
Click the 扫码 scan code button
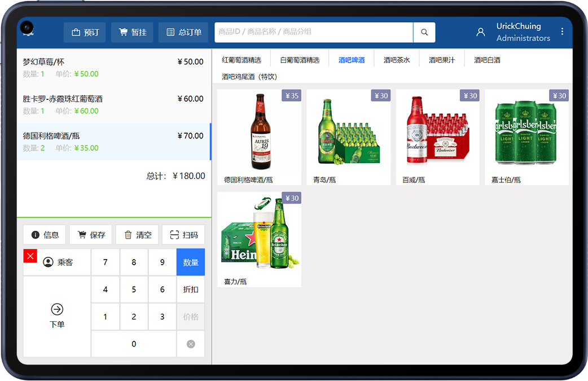point(183,235)
